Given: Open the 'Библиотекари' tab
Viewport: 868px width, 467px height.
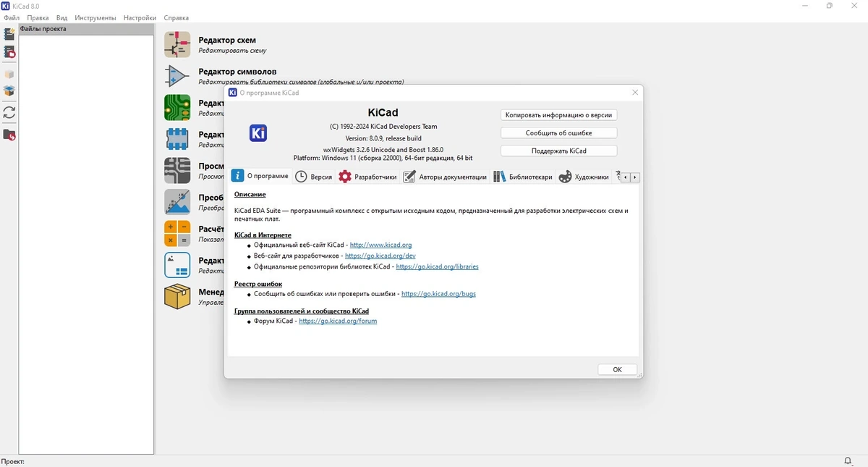Looking at the screenshot, I should tap(523, 177).
